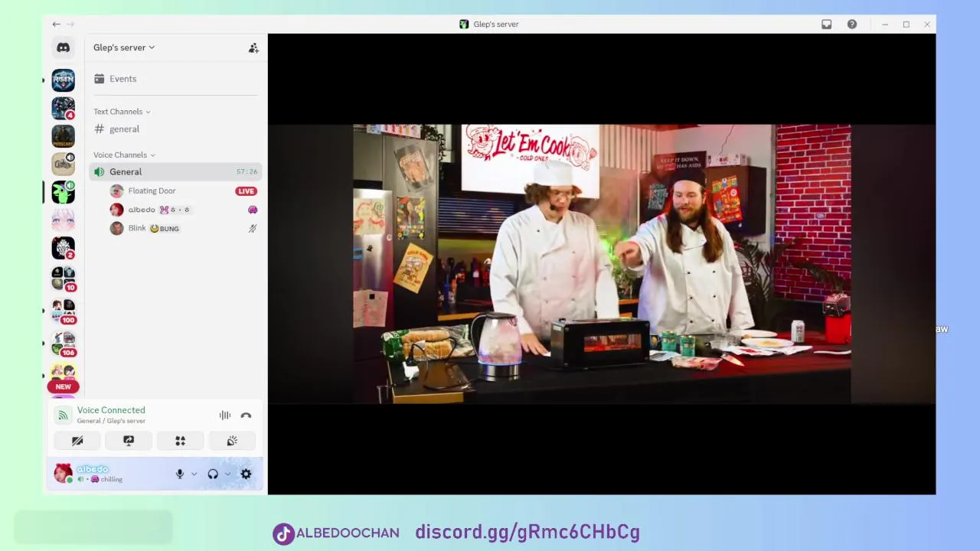Click the Voice Connected status text
The width and height of the screenshot is (980, 551).
[x=111, y=410]
